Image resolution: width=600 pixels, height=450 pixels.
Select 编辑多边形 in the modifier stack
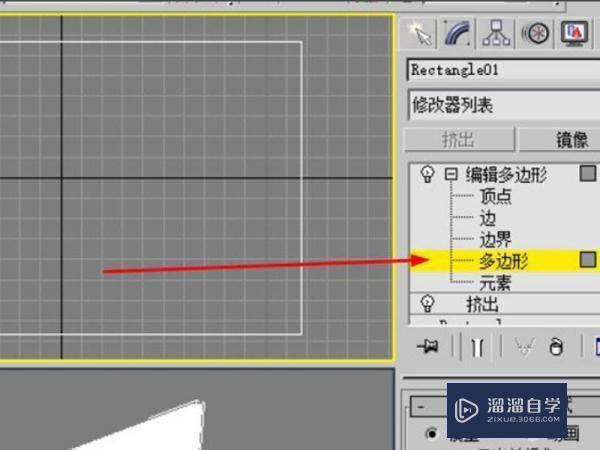pyautogui.click(x=506, y=175)
